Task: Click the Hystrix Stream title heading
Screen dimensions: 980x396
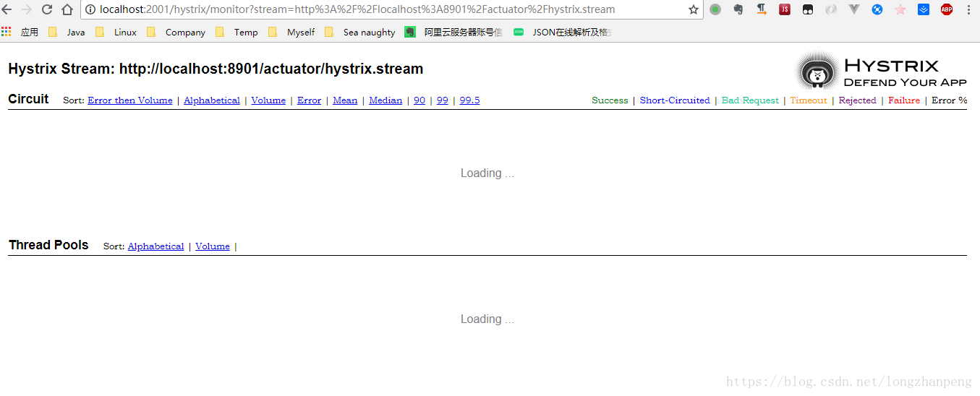Action: click(x=216, y=69)
